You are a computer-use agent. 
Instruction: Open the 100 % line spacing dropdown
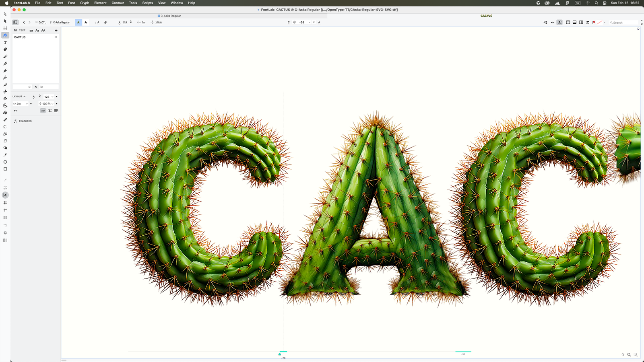52,104
